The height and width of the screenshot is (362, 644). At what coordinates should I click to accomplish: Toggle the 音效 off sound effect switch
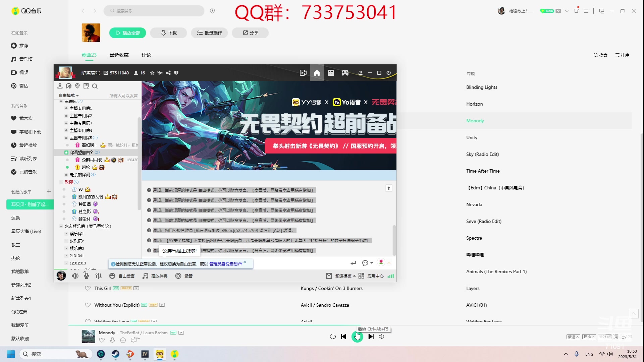pos(604,337)
